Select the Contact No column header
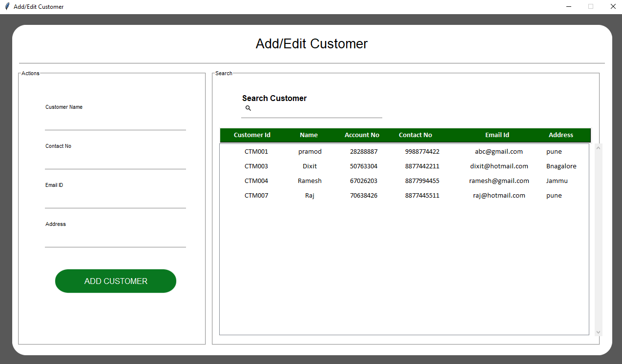The width and height of the screenshot is (622, 364). coord(415,135)
